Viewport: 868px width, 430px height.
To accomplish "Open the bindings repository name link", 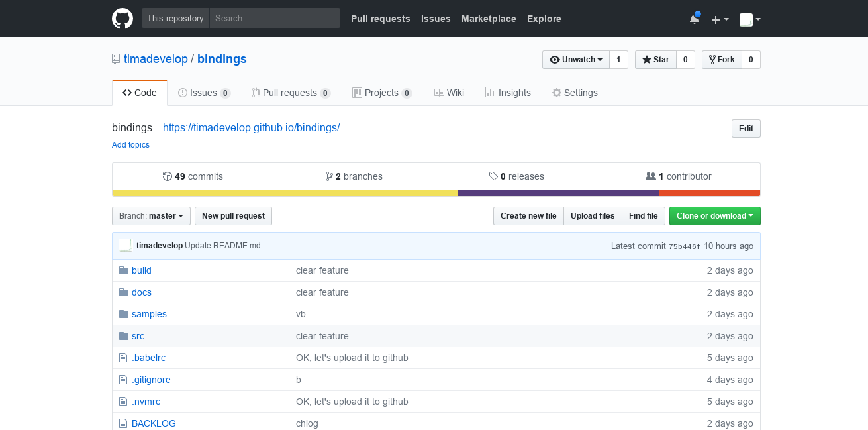I will tap(222, 59).
